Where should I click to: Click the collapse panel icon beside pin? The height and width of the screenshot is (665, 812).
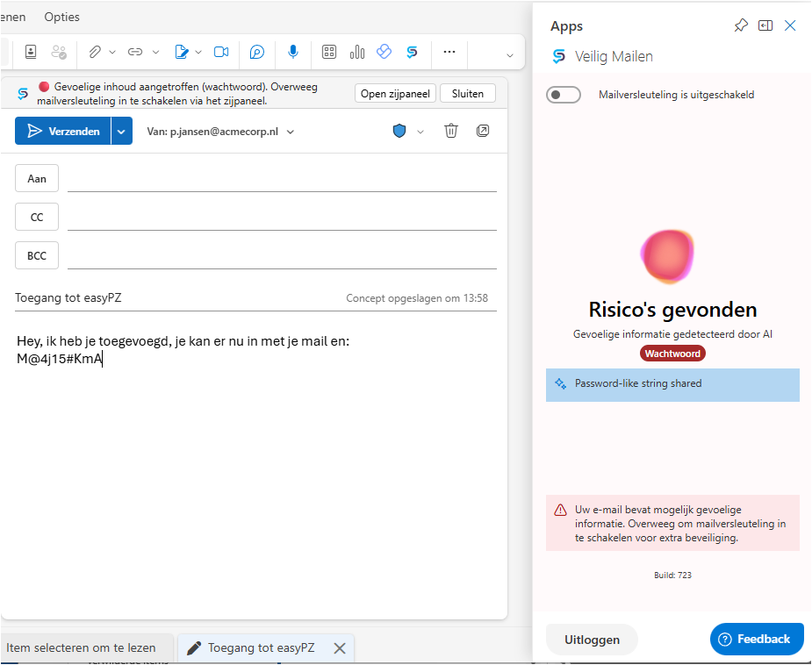point(765,25)
